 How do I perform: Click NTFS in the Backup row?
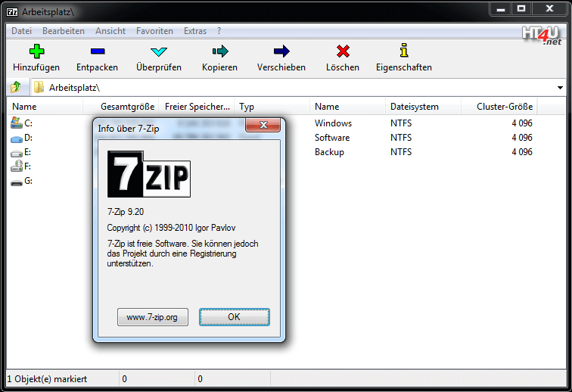[401, 152]
